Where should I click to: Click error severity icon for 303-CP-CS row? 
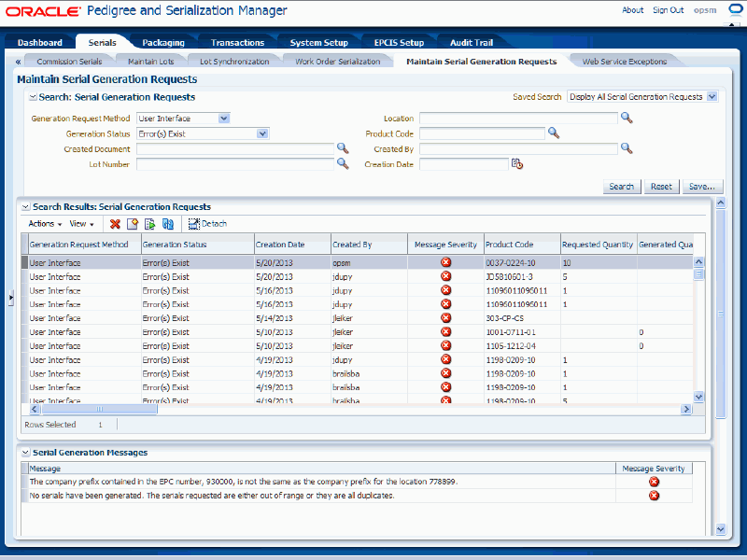[x=446, y=317]
